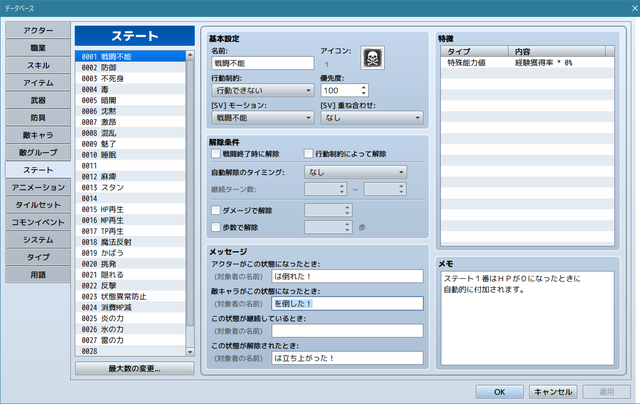Viewport: 640px width, 404px height.
Task: Select state 0013 スタン
Action: click(130, 188)
